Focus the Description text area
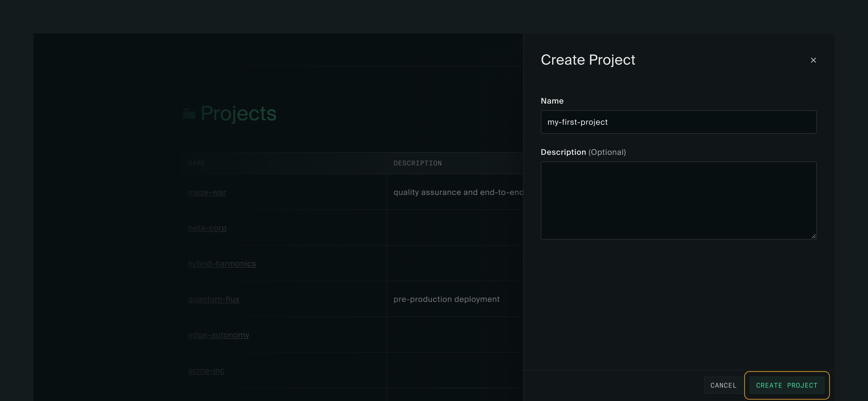Image resolution: width=868 pixels, height=401 pixels. point(678,200)
